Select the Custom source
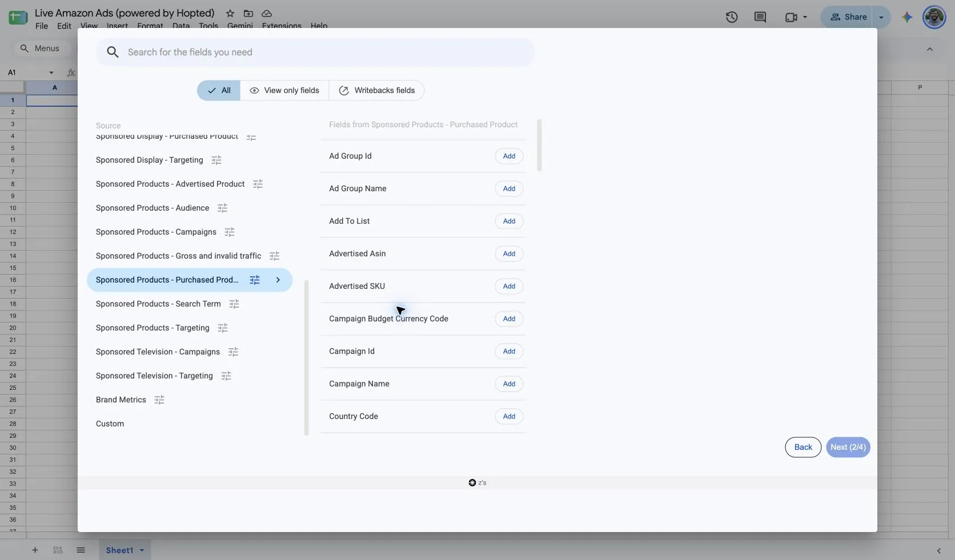This screenshot has width=955, height=560. coord(110,424)
